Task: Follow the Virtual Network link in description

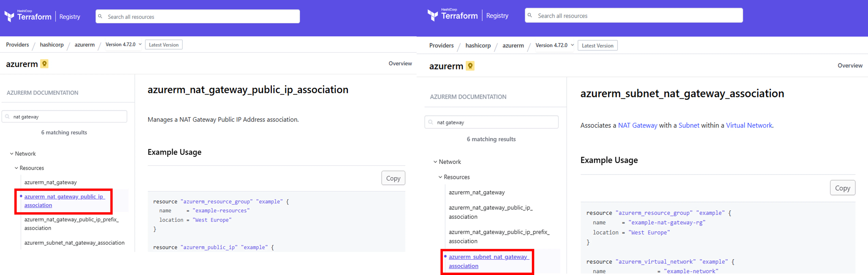Action: point(749,125)
